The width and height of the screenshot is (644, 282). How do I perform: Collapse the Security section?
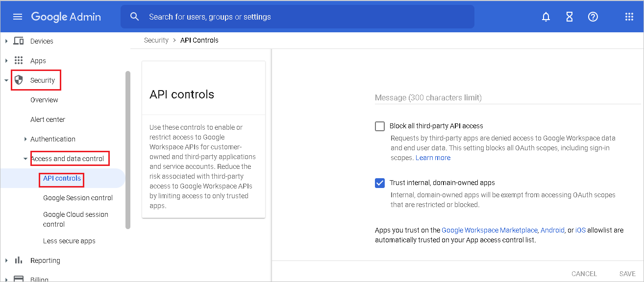coord(6,80)
